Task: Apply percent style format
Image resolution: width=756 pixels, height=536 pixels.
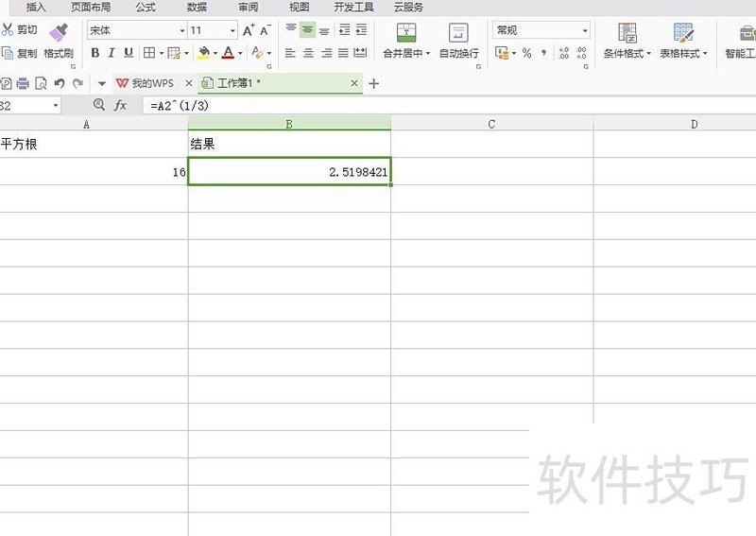Action: click(526, 53)
